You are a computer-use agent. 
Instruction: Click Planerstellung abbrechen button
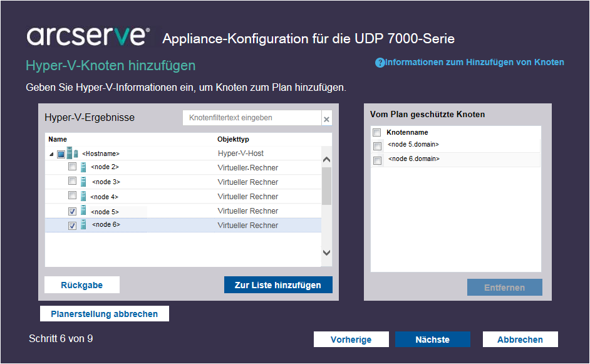(x=105, y=314)
